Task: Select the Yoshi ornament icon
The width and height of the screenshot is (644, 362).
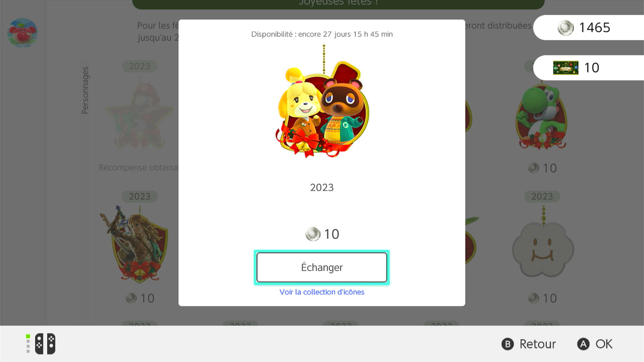Action: click(x=541, y=116)
